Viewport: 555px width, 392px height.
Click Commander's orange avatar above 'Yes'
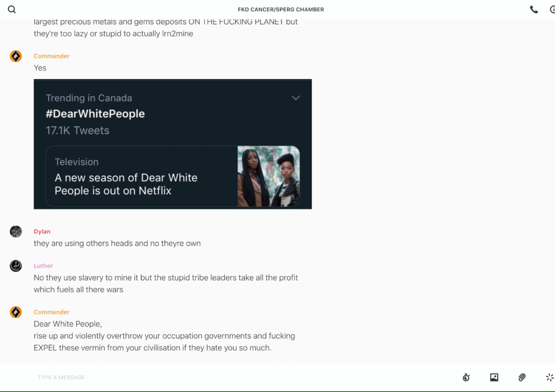coord(16,56)
